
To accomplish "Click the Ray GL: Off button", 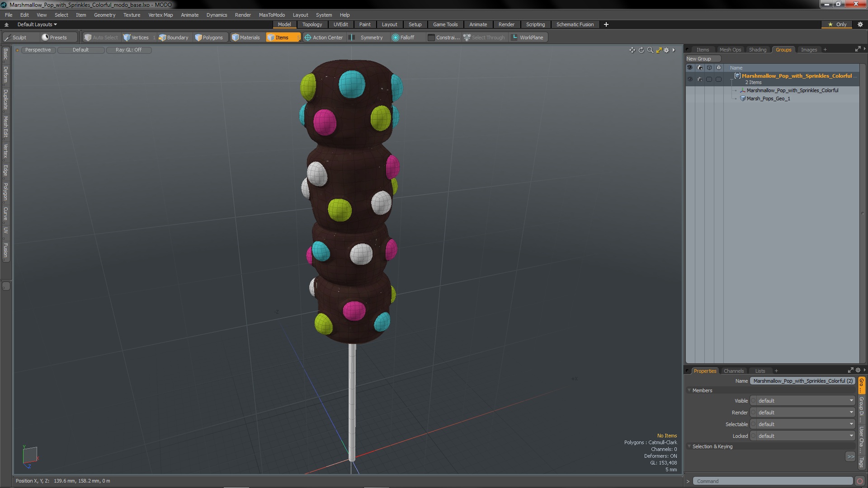I will click(128, 50).
